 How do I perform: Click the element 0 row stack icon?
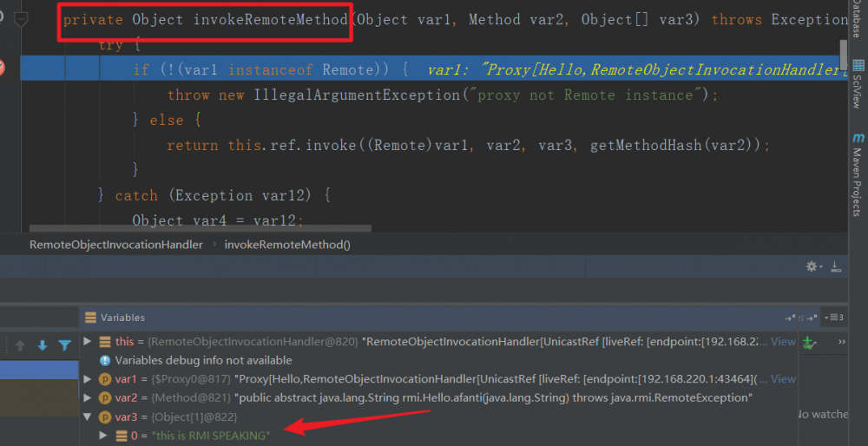[122, 436]
